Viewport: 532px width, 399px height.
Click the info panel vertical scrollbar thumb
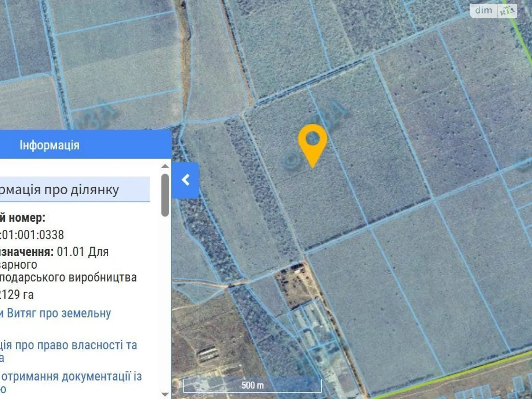[165, 195]
